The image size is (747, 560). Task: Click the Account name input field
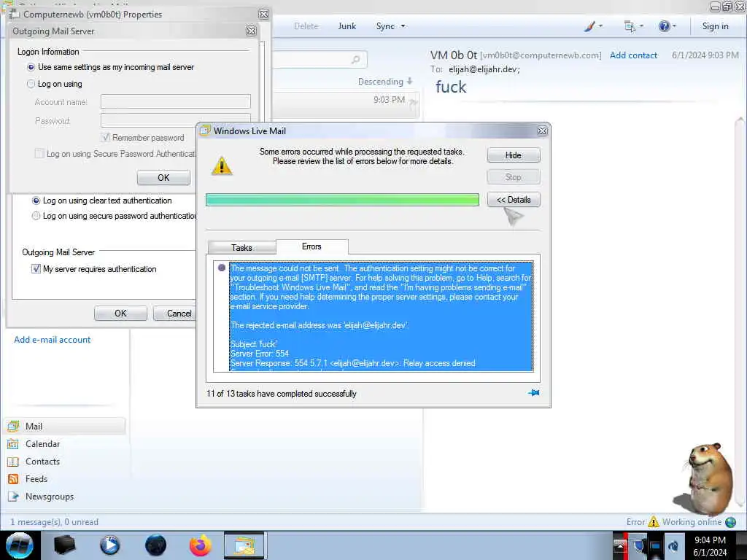[176, 101]
